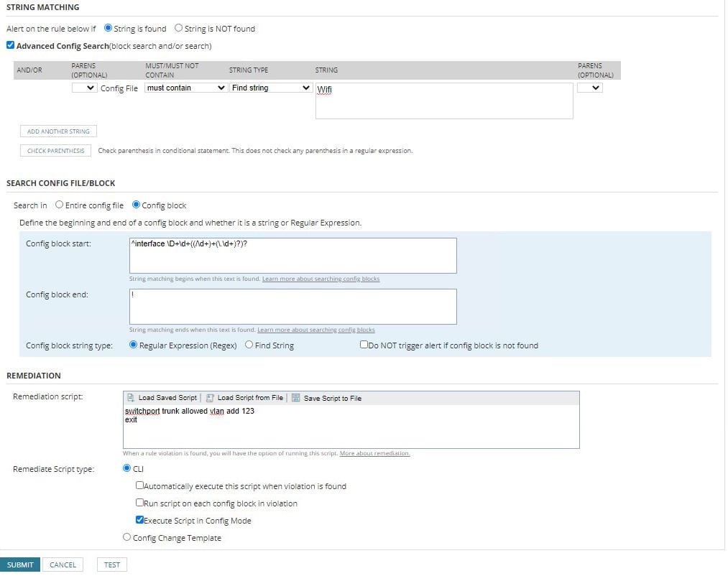Pick the Regular Expression (Regex) block type
The width and height of the screenshot is (728, 576).
[133, 345]
